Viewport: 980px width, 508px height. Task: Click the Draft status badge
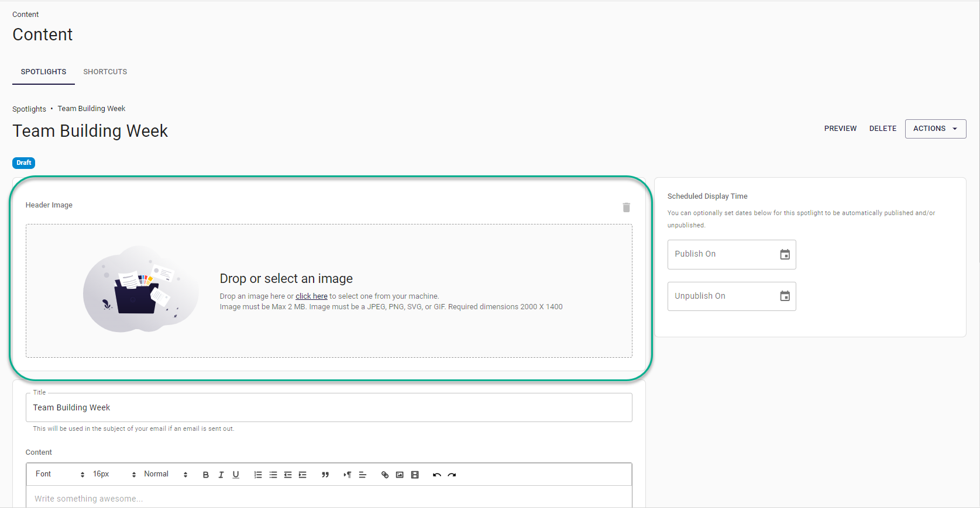(x=24, y=163)
